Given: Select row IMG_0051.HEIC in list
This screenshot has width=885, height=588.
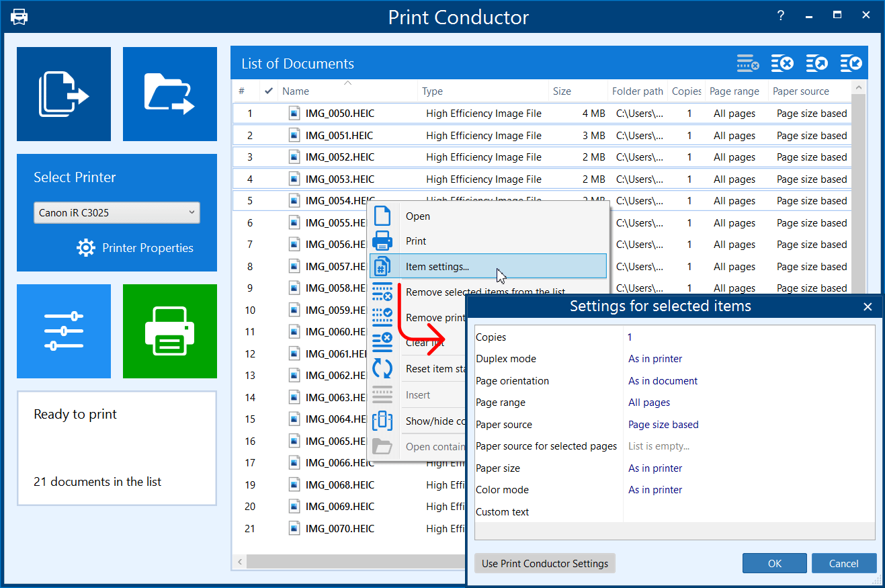Looking at the screenshot, I should 542,135.
